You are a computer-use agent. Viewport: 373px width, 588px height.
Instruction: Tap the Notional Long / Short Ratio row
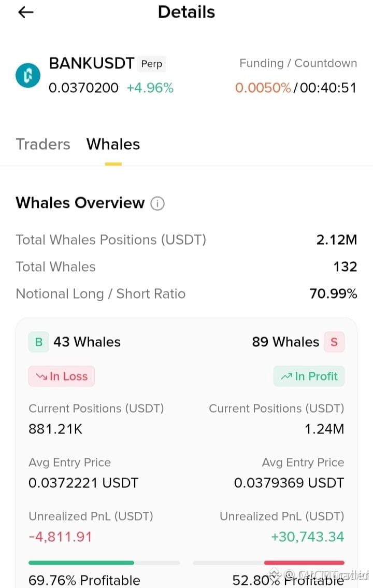click(187, 293)
